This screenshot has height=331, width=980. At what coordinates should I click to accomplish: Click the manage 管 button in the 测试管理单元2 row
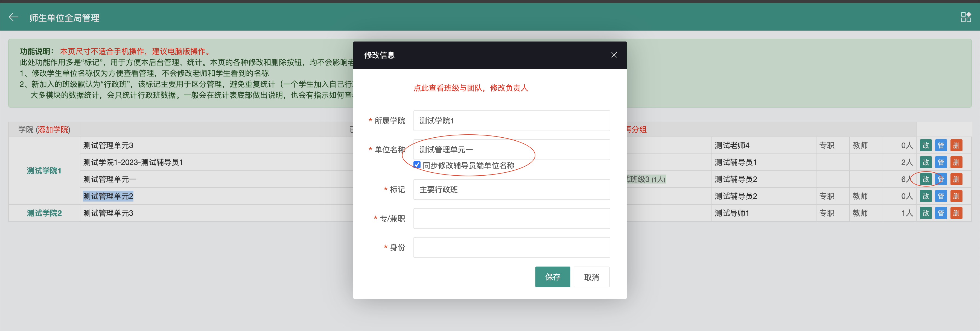(941, 196)
